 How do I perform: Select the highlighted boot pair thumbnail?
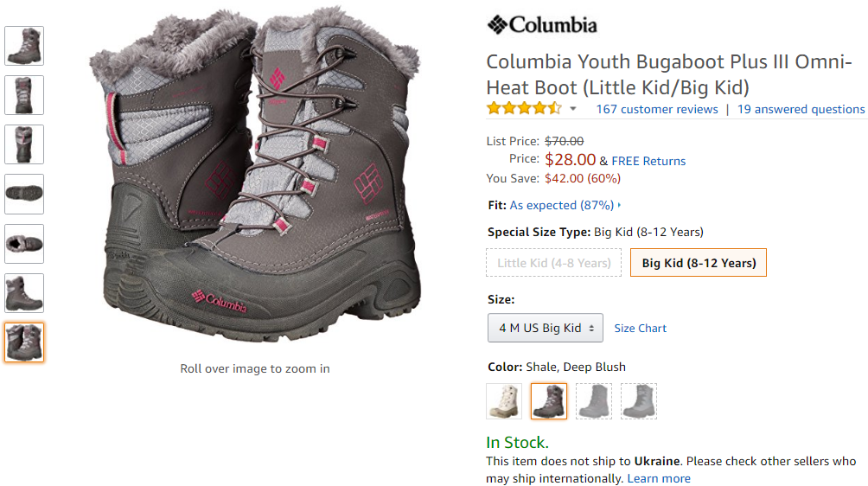pos(24,342)
